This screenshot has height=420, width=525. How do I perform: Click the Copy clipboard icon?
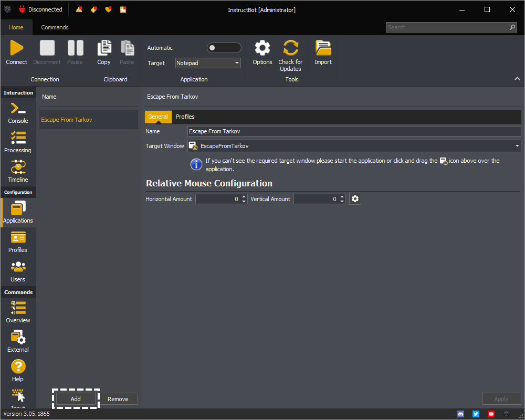pyautogui.click(x=104, y=48)
